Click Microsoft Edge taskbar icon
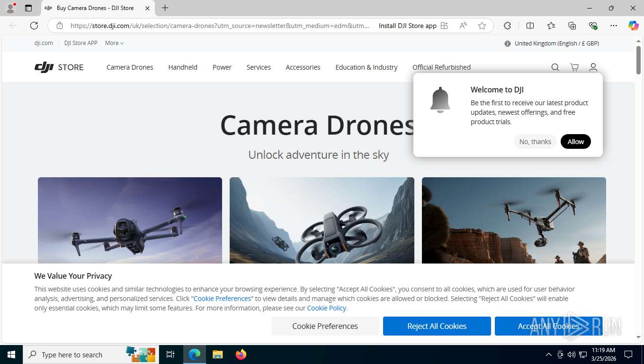This screenshot has height=364, width=644. point(195,355)
